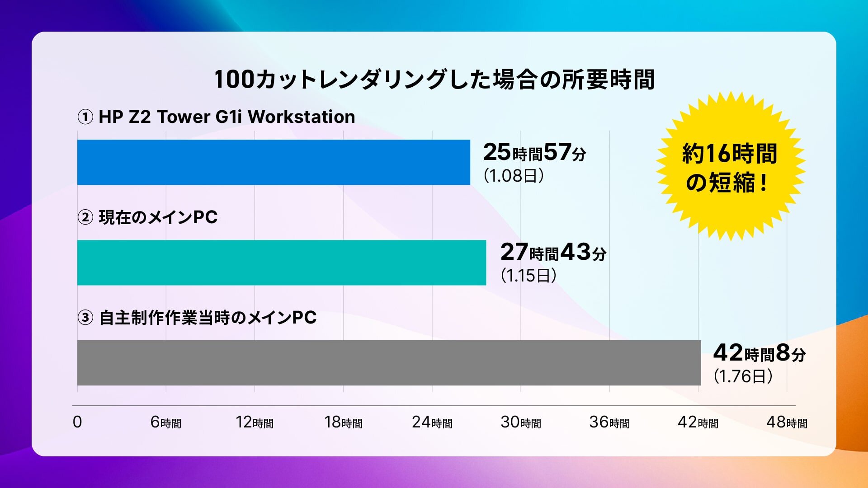Select the HP Z2 Tower G1i Workstation label
Image resolution: width=868 pixels, height=488 pixels.
tap(216, 117)
